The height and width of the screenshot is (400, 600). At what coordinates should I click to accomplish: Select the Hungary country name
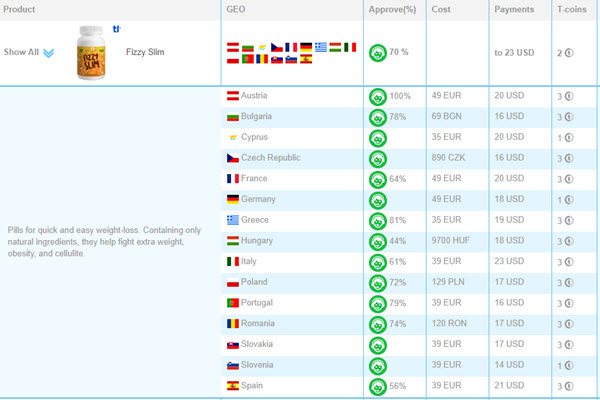(x=257, y=240)
